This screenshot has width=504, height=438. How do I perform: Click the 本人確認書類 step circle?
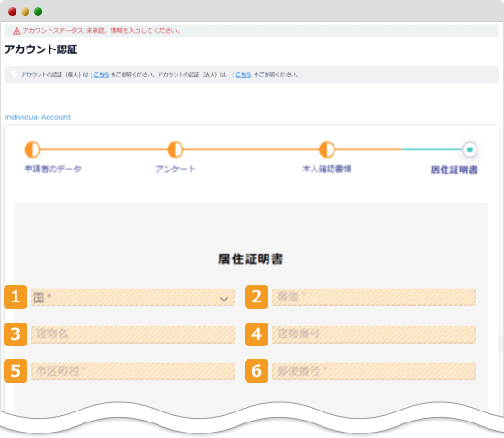[326, 149]
